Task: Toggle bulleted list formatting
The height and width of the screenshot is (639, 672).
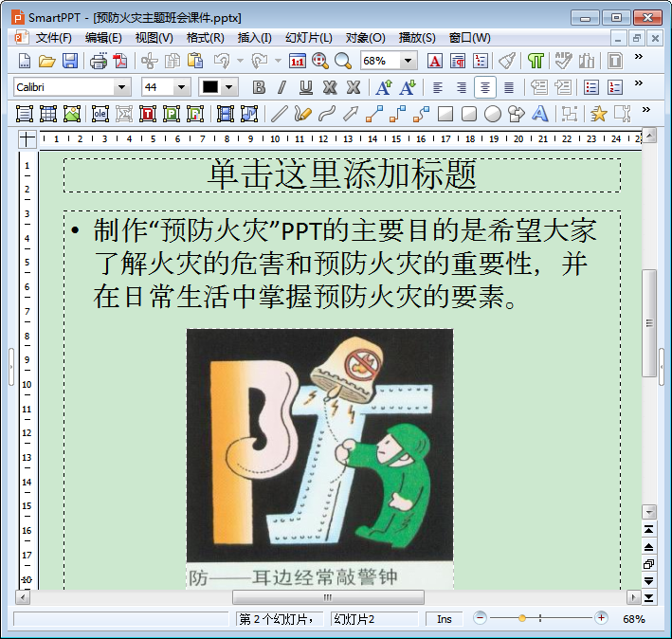Action: pyautogui.click(x=591, y=87)
